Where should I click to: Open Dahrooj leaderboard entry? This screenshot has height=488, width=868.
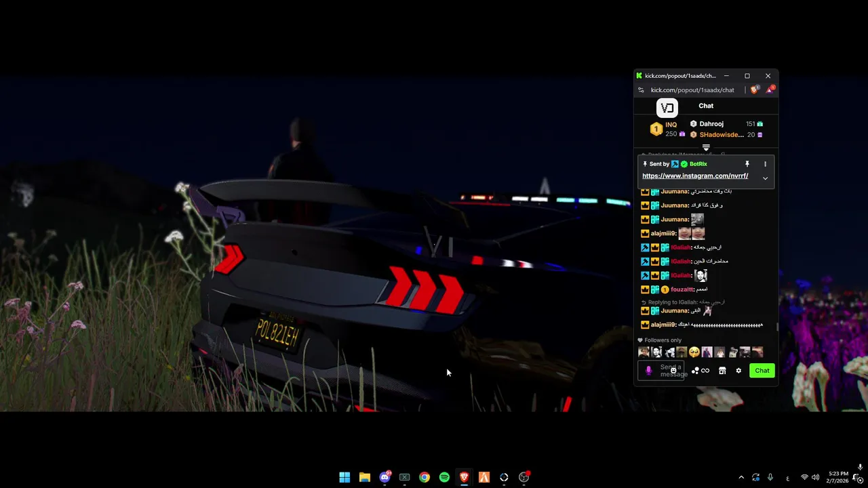pyautogui.click(x=711, y=124)
